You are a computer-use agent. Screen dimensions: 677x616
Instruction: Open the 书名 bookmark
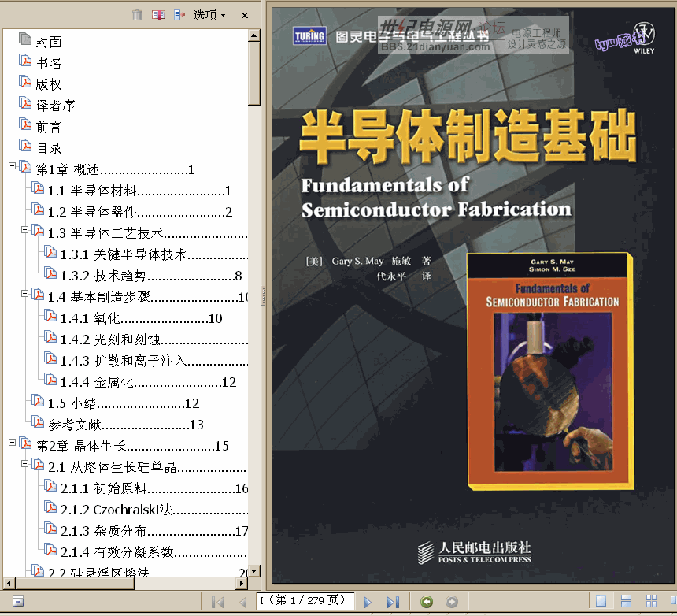point(49,63)
